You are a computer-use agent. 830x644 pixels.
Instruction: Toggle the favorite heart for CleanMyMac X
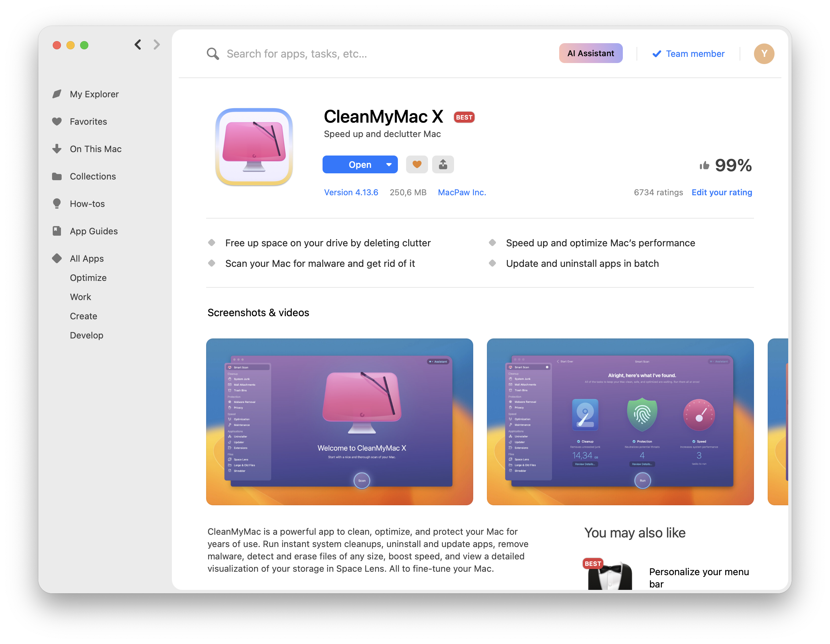point(416,164)
